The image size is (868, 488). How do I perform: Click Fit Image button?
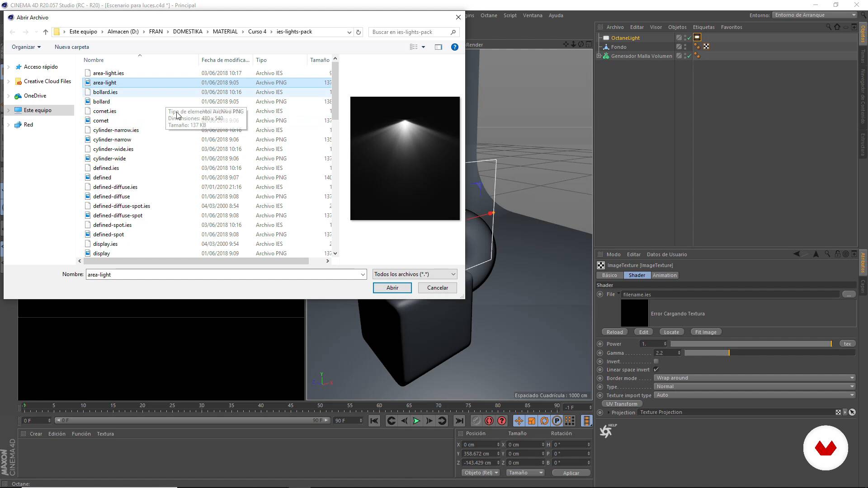[706, 332]
